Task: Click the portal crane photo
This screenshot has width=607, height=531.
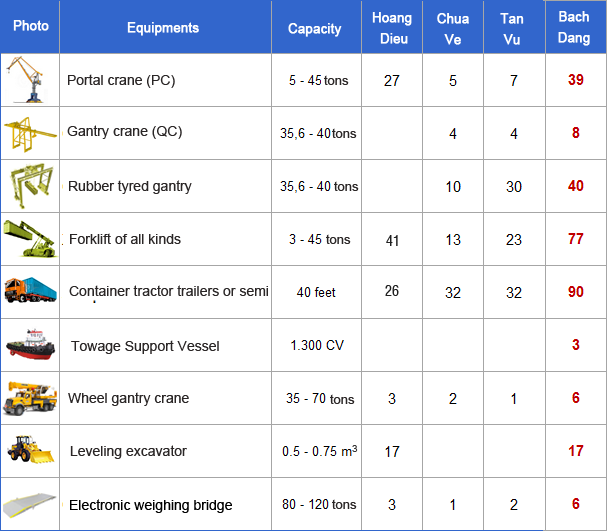Action: pos(29,80)
